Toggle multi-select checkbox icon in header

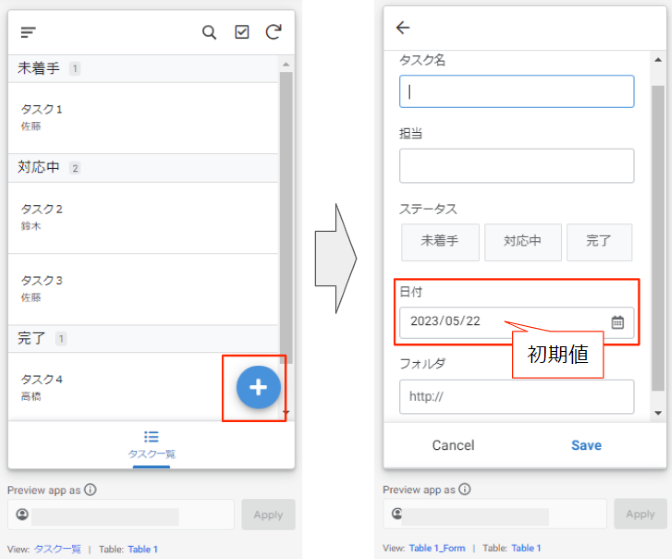[x=242, y=32]
